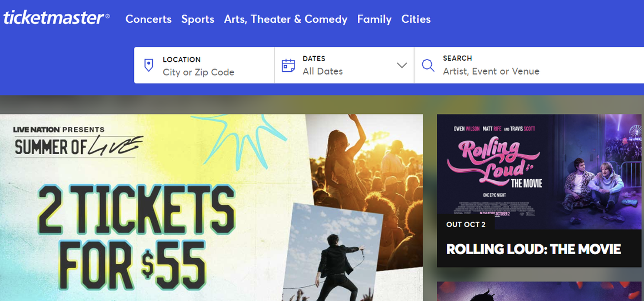Image resolution: width=644 pixels, height=301 pixels.
Task: Click the search magnifier icon
Action: pos(428,66)
